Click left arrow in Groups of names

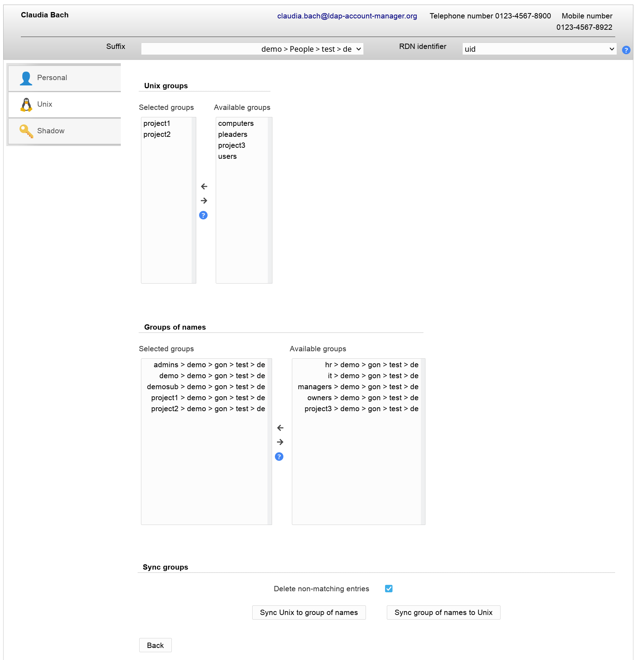[280, 428]
